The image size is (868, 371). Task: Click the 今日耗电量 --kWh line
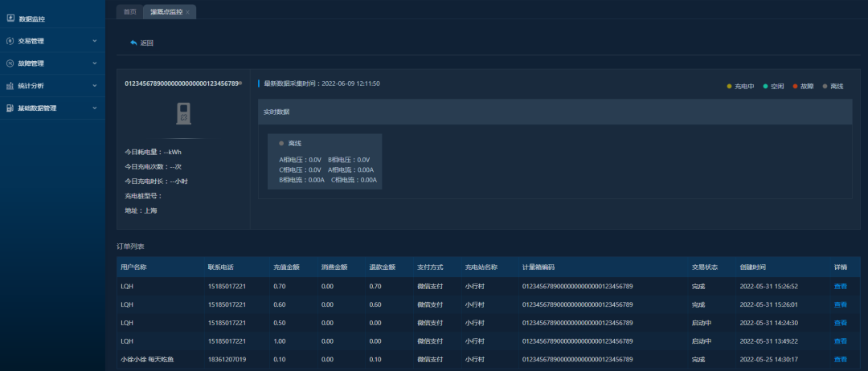point(154,152)
